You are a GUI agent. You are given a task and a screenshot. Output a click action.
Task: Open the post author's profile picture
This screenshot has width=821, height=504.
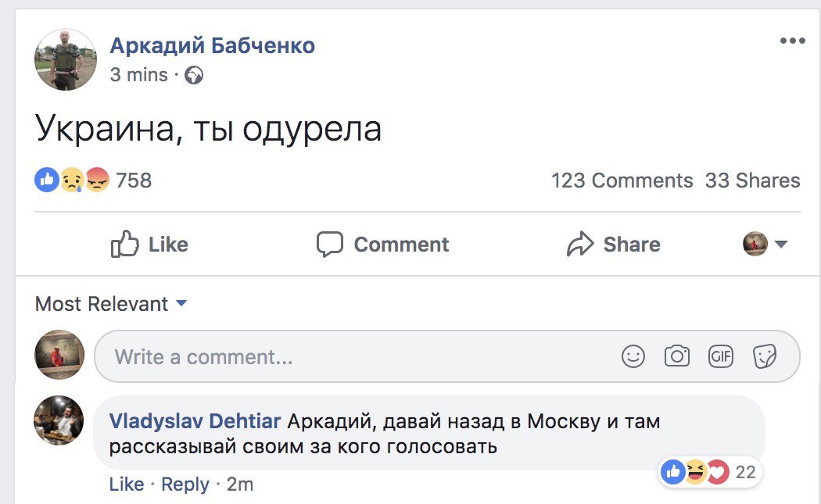(66, 60)
